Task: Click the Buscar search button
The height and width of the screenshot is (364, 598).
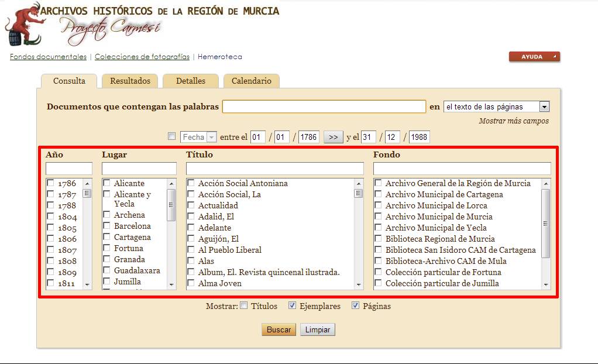Action: point(279,329)
